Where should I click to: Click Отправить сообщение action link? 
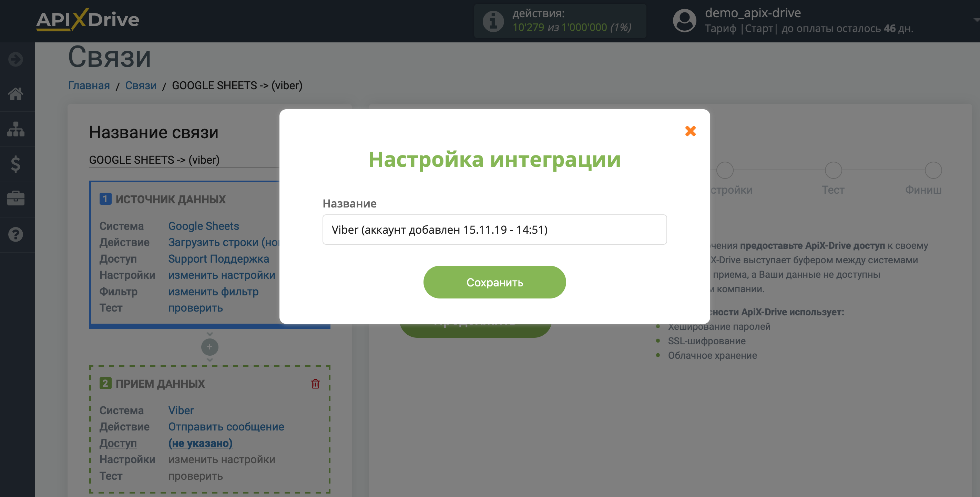click(226, 427)
